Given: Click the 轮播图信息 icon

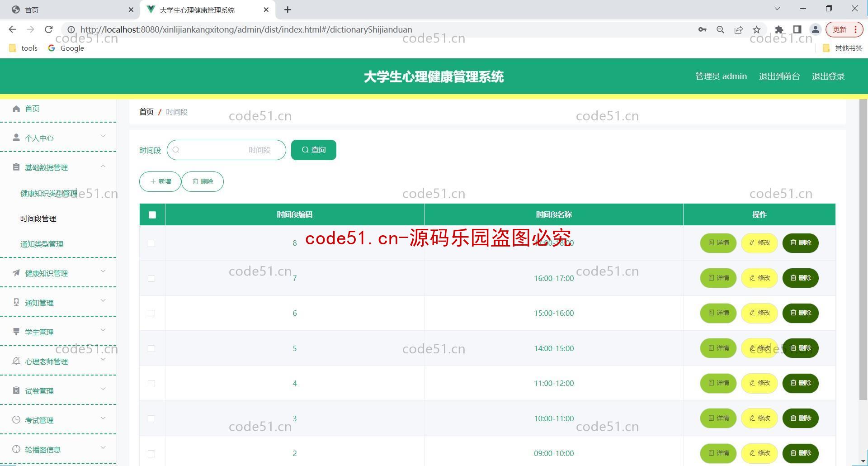Looking at the screenshot, I should pyautogui.click(x=16, y=449).
